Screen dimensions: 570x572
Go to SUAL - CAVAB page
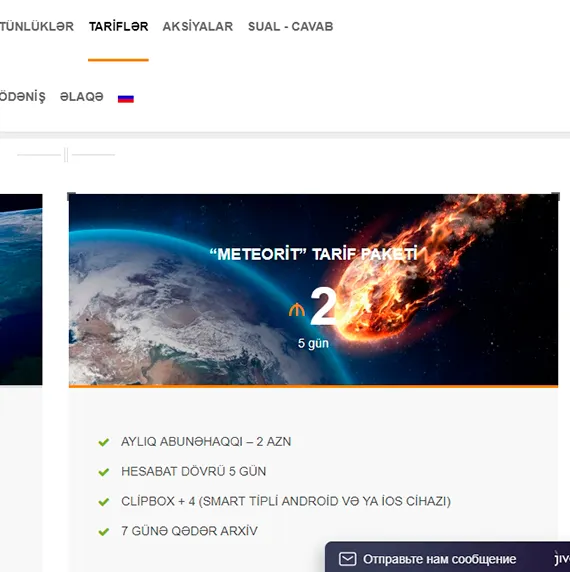coord(291,27)
